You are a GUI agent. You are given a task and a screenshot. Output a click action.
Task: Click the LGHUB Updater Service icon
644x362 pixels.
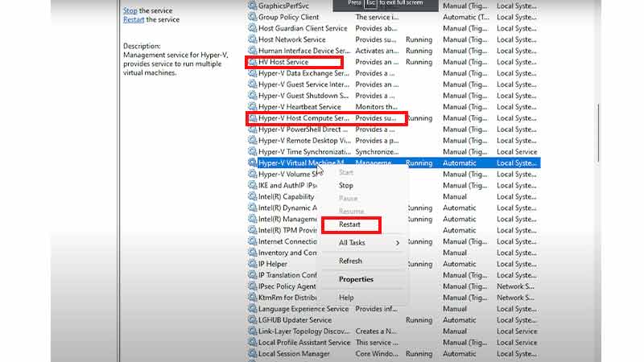tap(252, 319)
